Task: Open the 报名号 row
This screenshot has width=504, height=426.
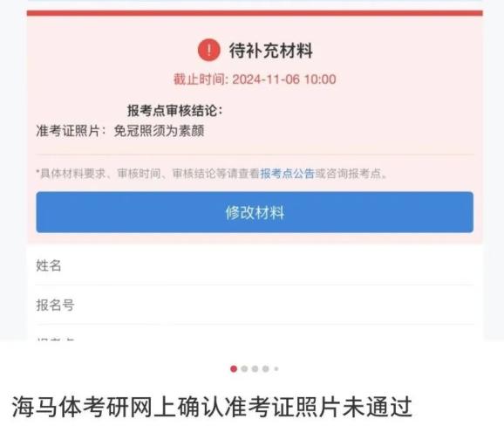Action: [255, 305]
